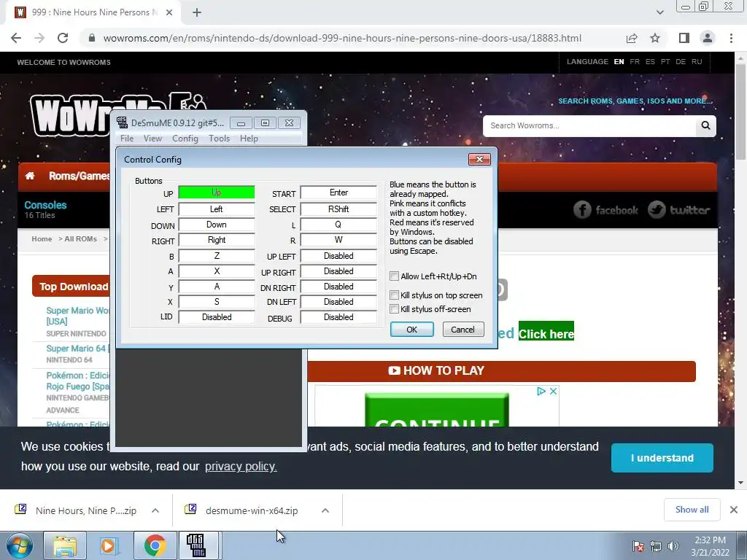Open the privacy policy link

(x=241, y=466)
